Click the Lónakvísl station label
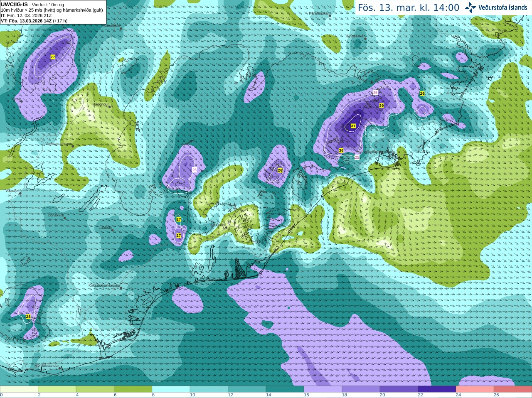Image resolution: width=532 pixels, height=398 pixels. [56, 215]
